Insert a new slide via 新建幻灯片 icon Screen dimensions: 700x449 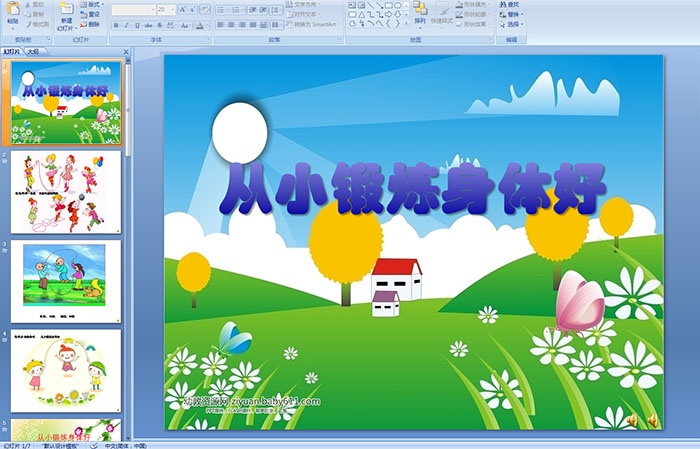click(67, 8)
